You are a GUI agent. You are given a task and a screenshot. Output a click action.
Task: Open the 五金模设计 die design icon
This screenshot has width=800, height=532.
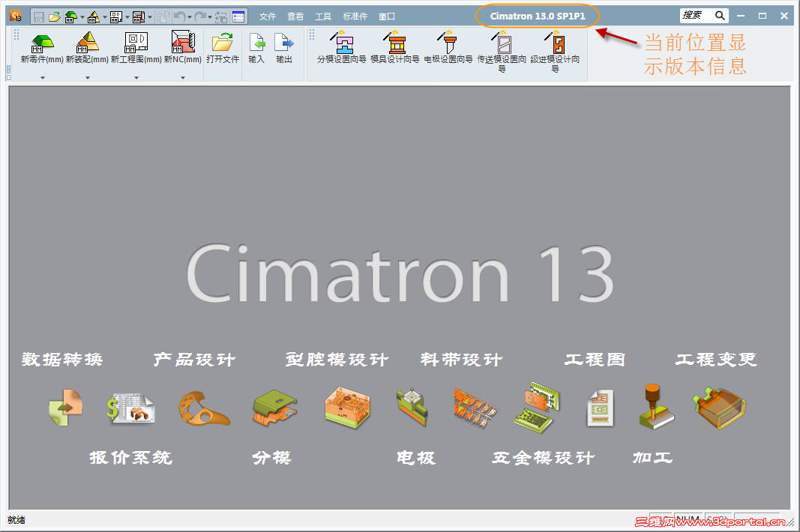(x=537, y=408)
